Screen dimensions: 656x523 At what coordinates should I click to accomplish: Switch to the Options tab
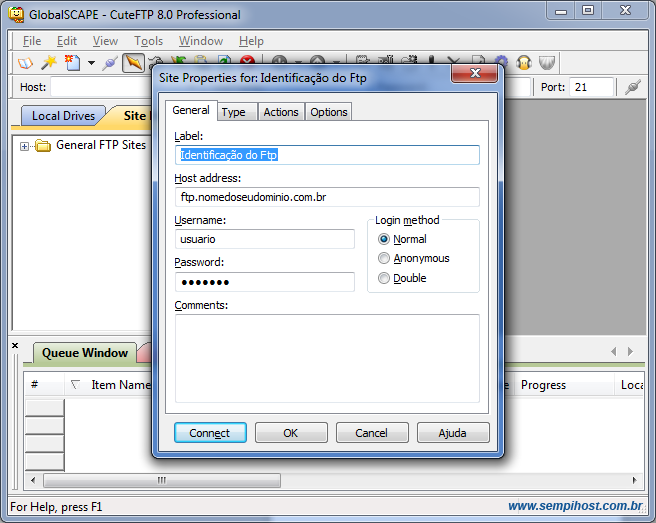pyautogui.click(x=329, y=112)
